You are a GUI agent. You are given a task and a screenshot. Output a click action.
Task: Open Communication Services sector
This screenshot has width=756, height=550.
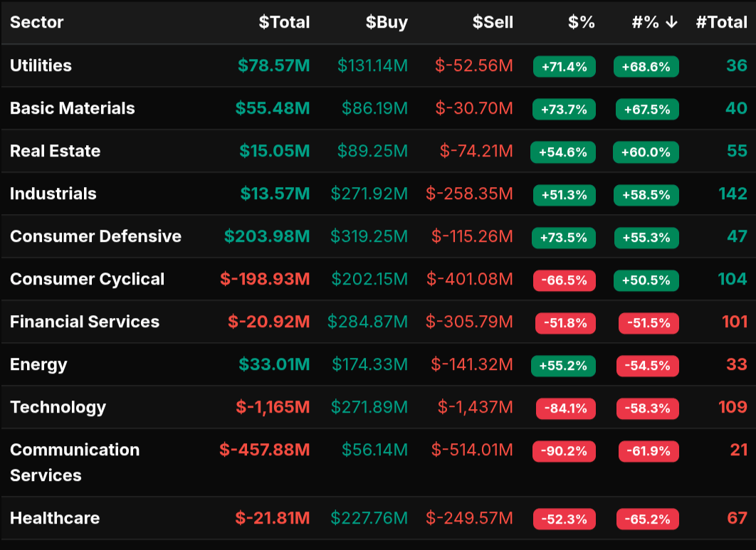coord(75,462)
